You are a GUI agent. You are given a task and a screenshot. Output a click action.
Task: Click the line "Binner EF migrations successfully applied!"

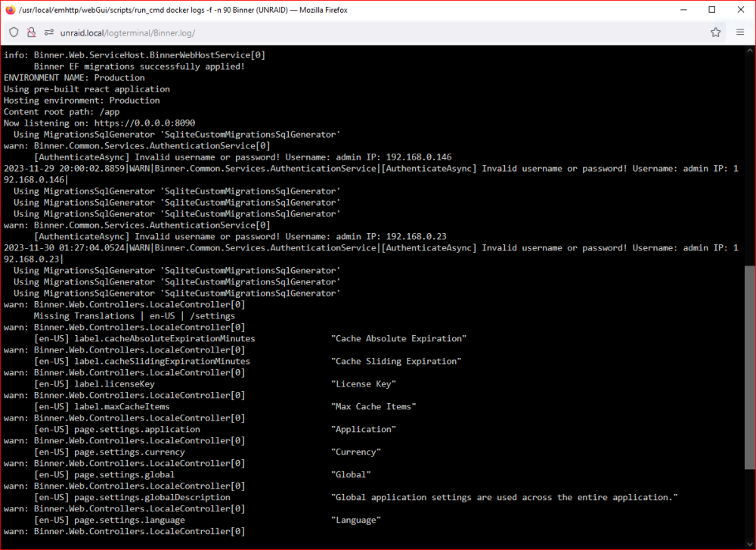(139, 67)
